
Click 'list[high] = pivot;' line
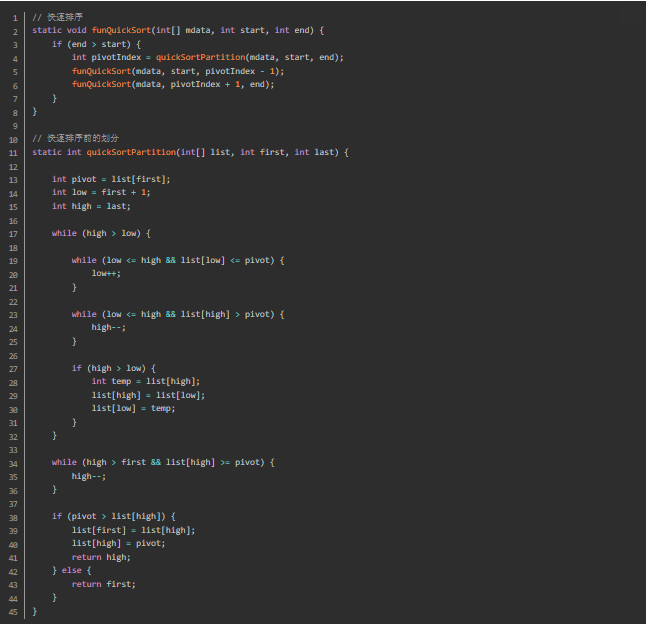(x=119, y=544)
